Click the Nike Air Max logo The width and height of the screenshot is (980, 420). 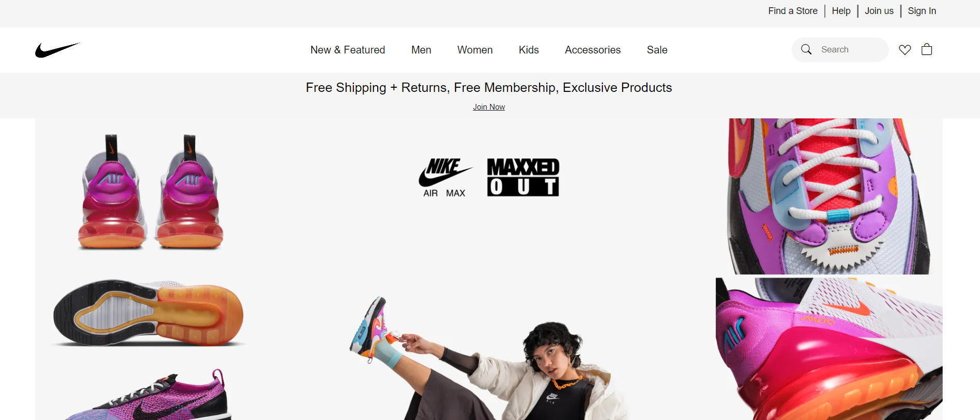[x=445, y=178]
